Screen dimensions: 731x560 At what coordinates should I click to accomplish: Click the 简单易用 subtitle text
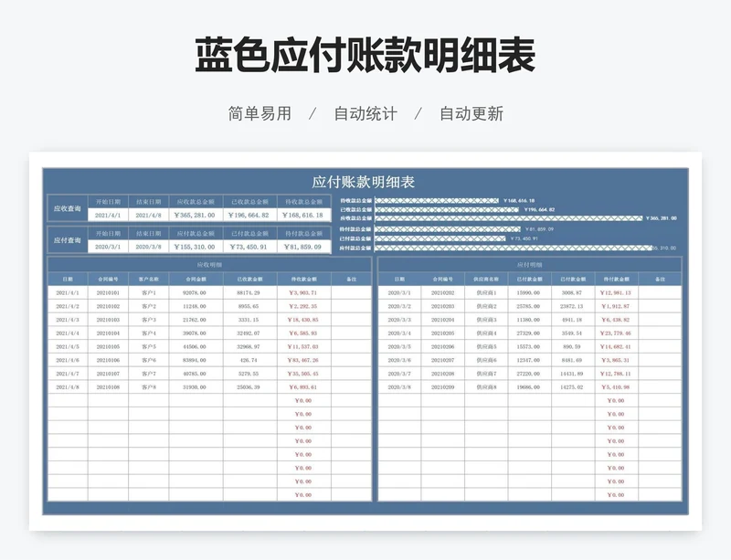tap(260, 114)
